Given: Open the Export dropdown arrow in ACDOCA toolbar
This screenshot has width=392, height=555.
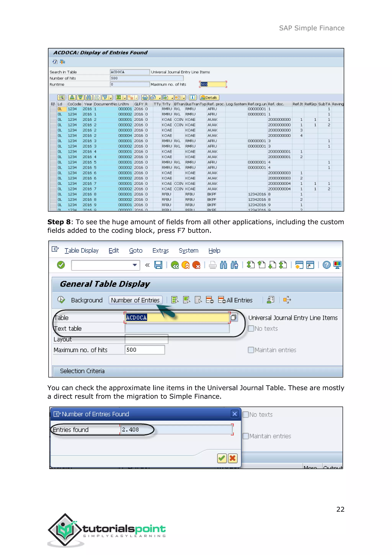Looking at the screenshot, I should 172,98.
